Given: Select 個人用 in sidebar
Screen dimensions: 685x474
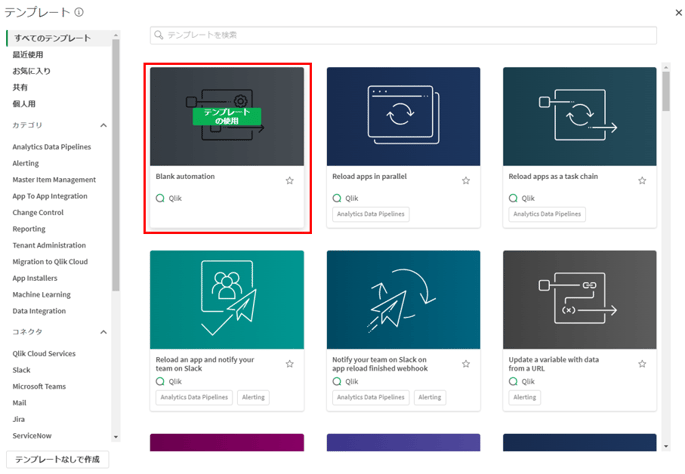Looking at the screenshot, I should [24, 104].
